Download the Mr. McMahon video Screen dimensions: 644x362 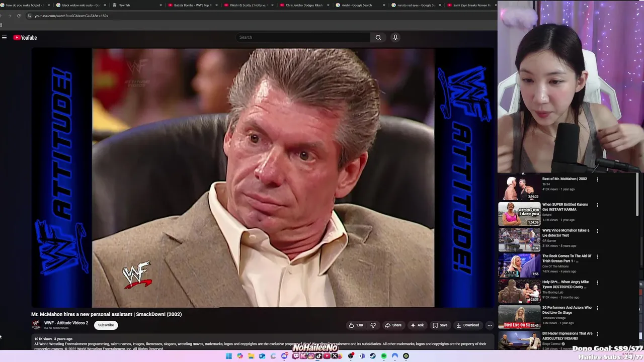pyautogui.click(x=467, y=325)
